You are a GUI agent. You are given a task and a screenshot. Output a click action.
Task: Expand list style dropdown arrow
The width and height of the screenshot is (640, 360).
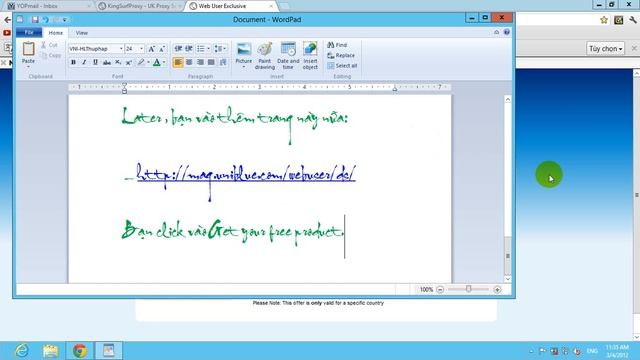coord(208,49)
